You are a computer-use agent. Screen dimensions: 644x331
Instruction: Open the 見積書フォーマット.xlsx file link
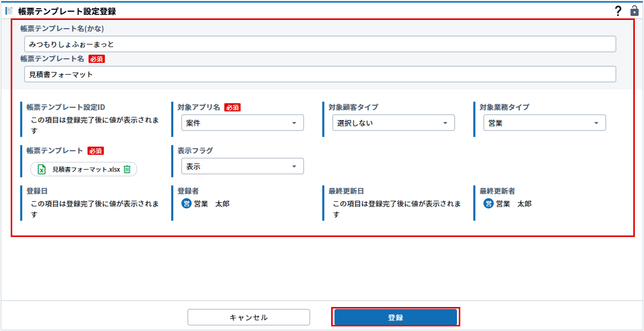coord(86,169)
